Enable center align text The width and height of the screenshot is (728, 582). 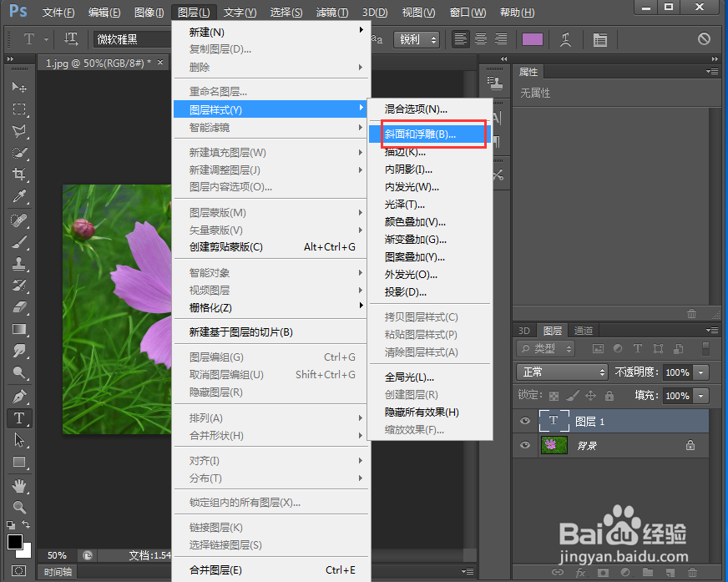[x=481, y=39]
